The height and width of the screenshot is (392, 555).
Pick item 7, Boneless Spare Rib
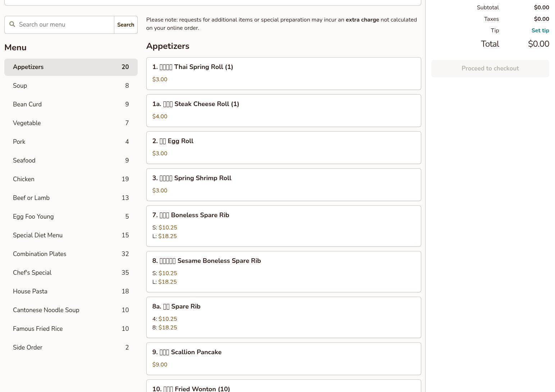(x=284, y=226)
